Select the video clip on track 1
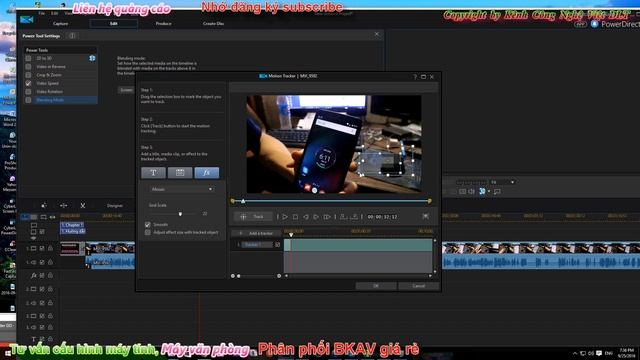The width and height of the screenshot is (640, 360). pos(110,248)
